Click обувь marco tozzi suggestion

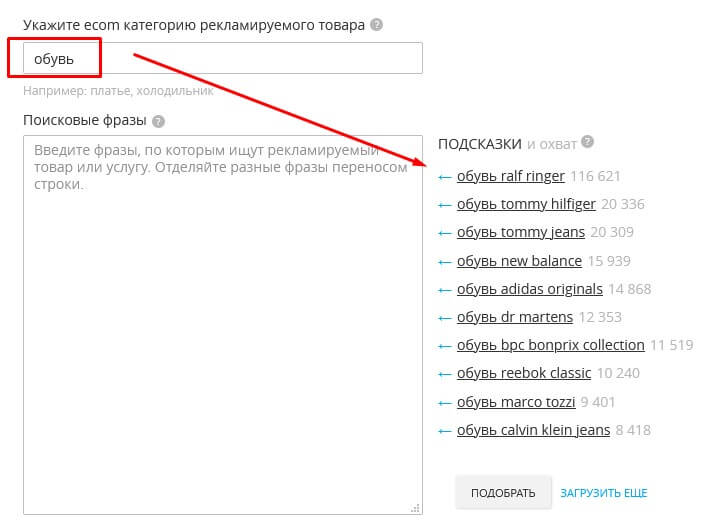[516, 402]
